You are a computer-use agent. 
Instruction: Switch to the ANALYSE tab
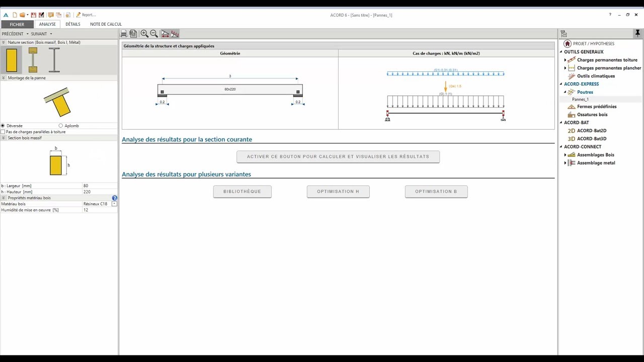point(47,24)
